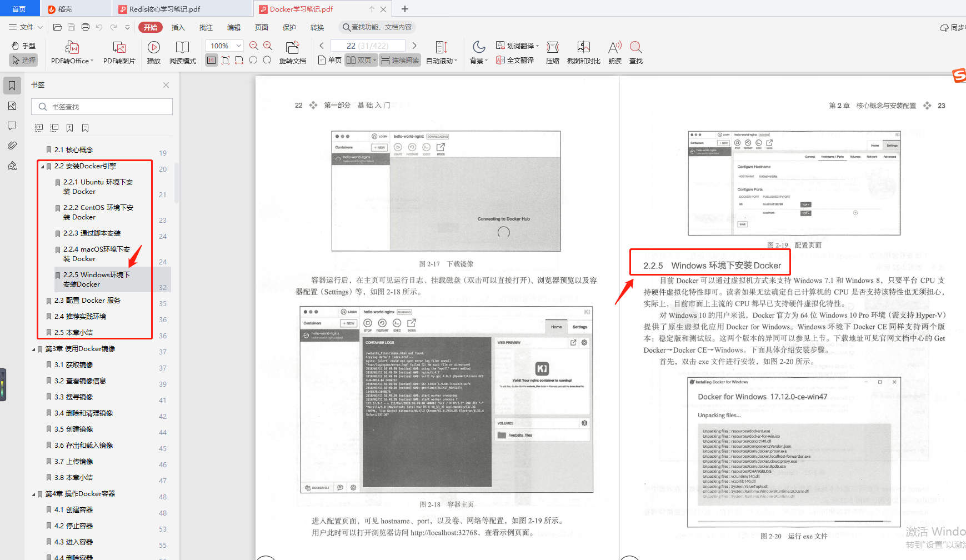Viewport: 966px width, 560px height.
Task: Rotate page clockwise icon
Action: [x=267, y=60]
